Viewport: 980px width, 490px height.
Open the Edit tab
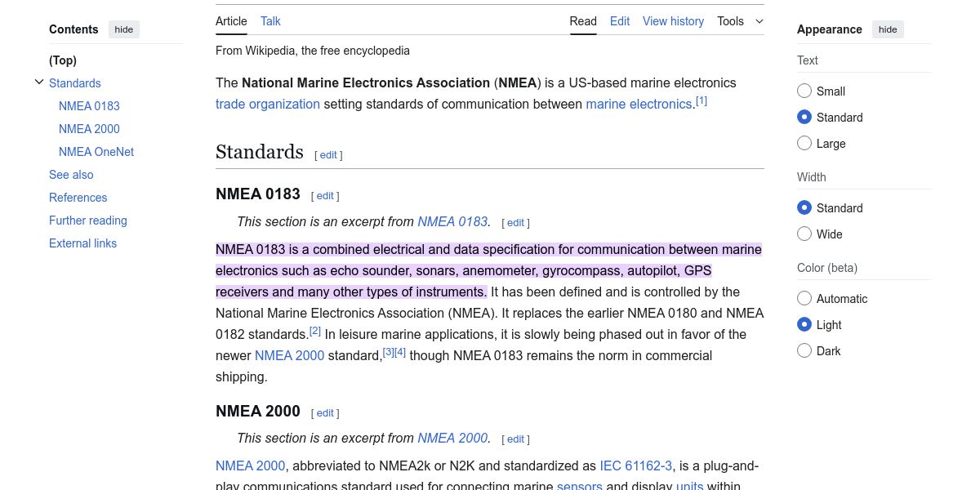(620, 21)
